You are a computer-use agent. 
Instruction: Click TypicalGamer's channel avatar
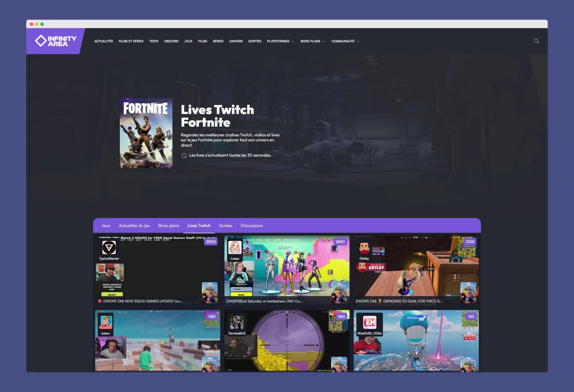point(109,248)
